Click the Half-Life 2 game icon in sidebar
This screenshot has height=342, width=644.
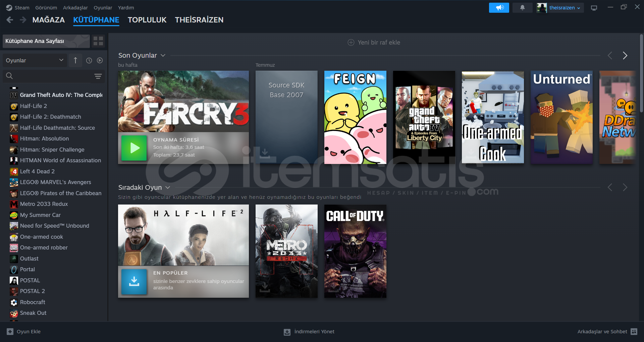click(14, 106)
